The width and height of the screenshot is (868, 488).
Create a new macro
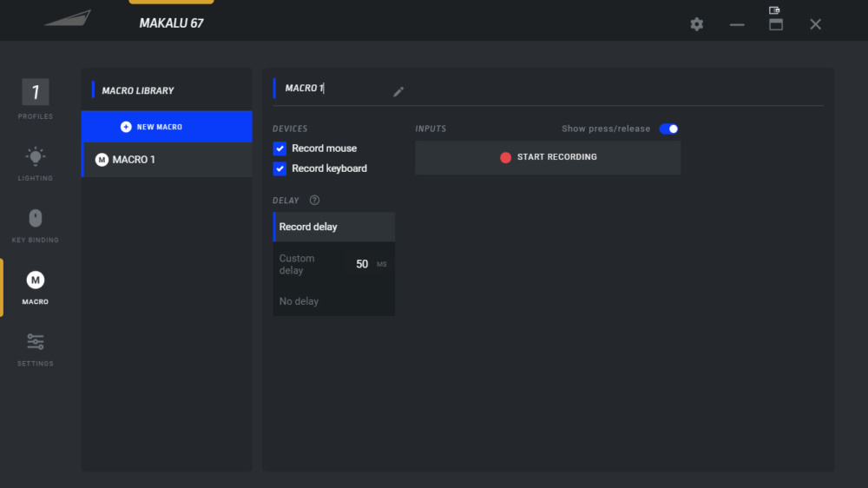tap(167, 127)
